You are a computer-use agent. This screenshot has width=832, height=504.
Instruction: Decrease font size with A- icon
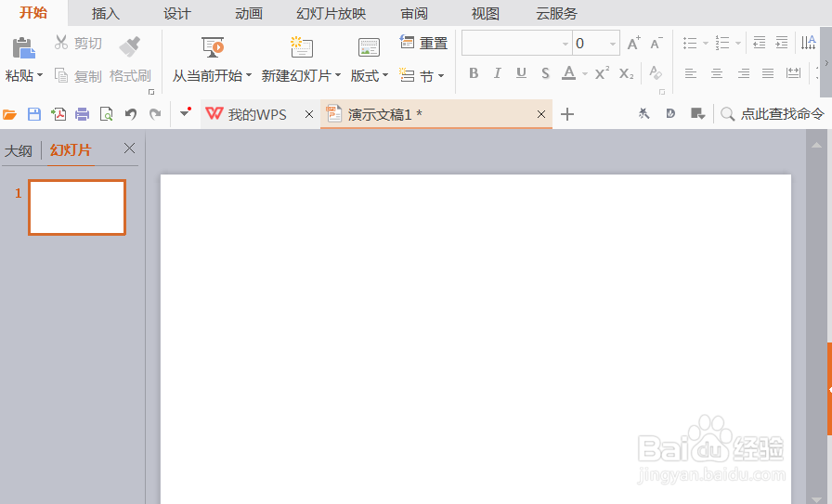(x=656, y=43)
